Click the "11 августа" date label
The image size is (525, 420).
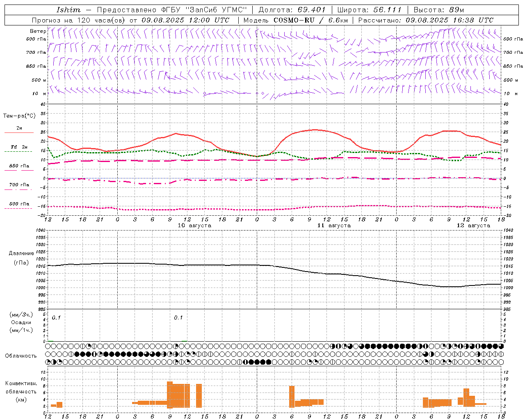point(334,226)
